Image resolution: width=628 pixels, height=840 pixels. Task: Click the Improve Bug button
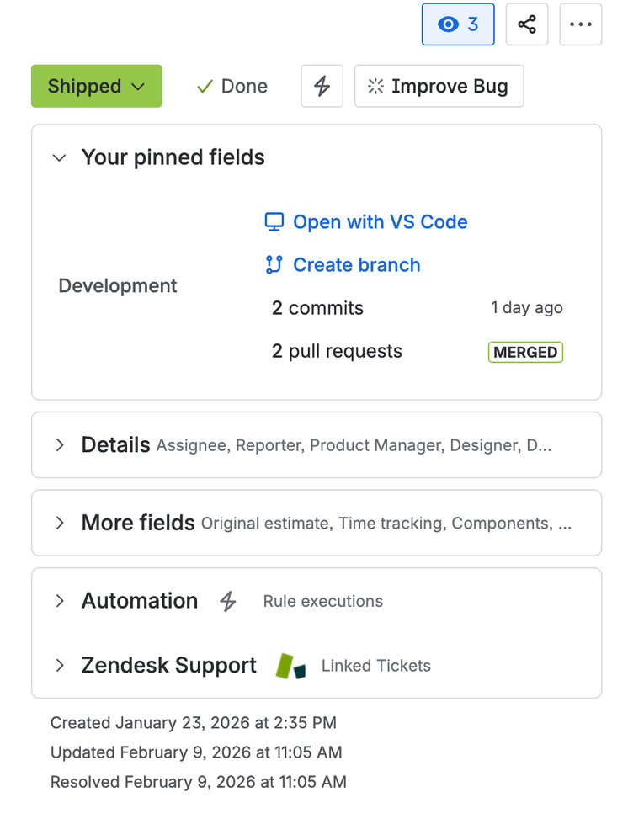(439, 86)
